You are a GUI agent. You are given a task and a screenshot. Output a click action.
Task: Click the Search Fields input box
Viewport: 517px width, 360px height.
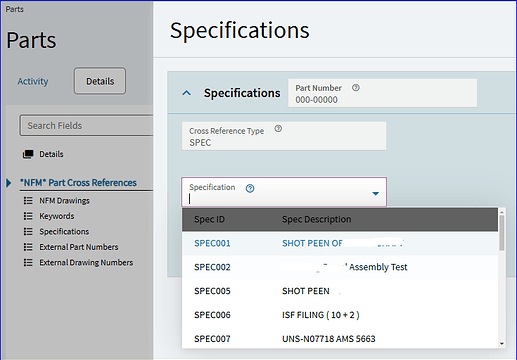[87, 125]
